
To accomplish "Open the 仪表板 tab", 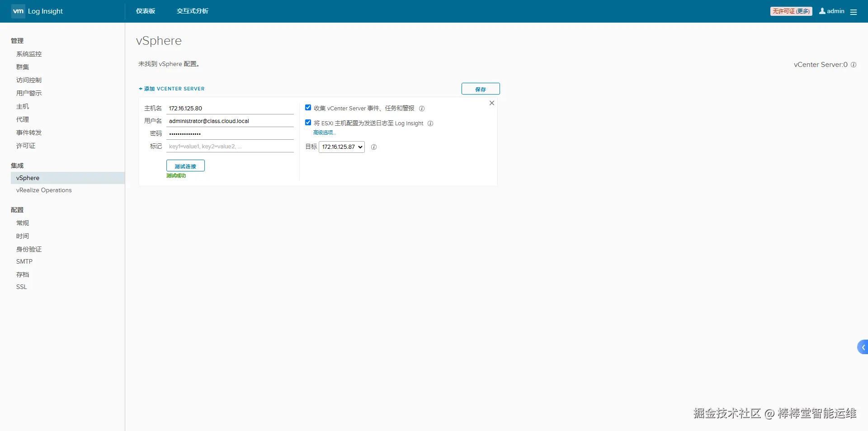I will click(x=146, y=11).
